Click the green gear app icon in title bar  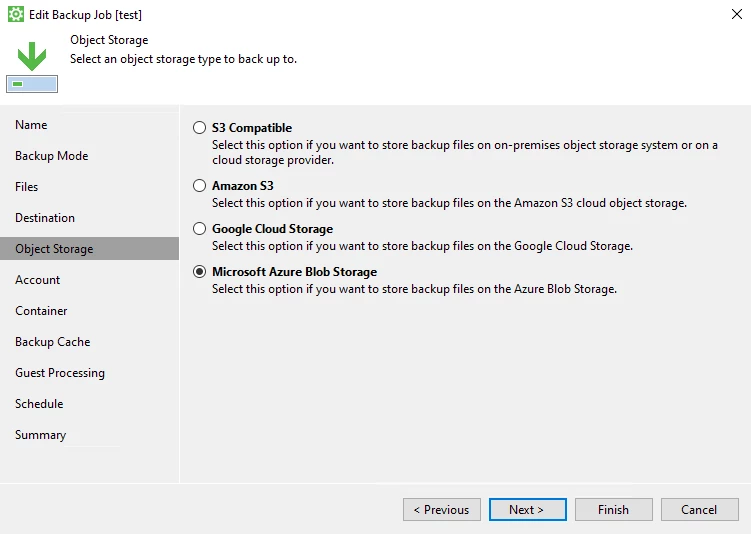(x=16, y=14)
